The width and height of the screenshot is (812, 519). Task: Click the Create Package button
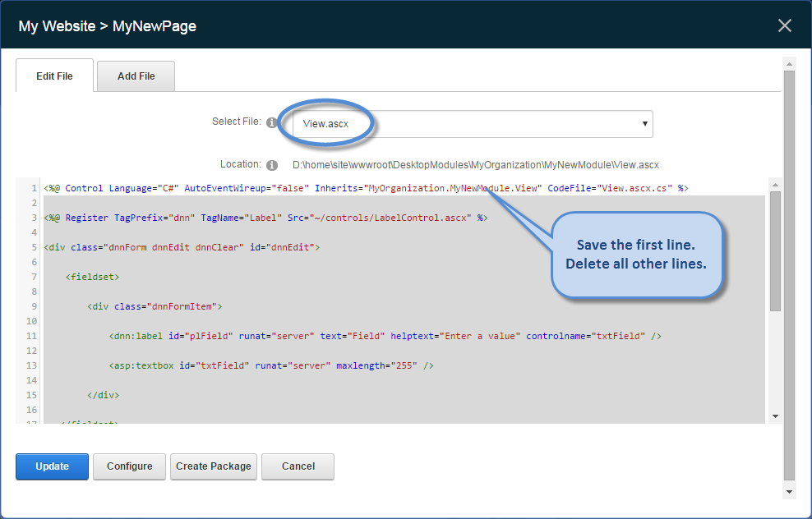tap(213, 466)
